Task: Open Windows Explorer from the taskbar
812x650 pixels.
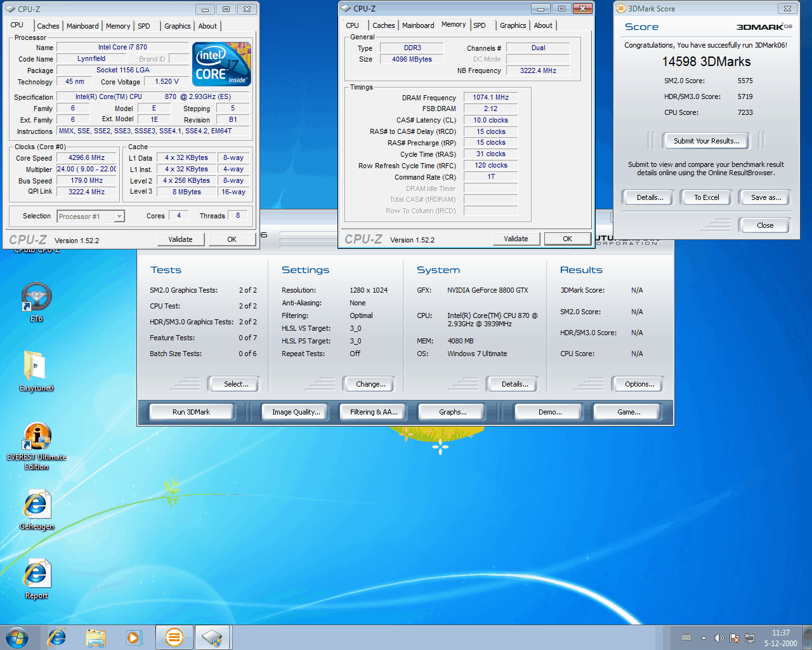Action: click(96, 637)
